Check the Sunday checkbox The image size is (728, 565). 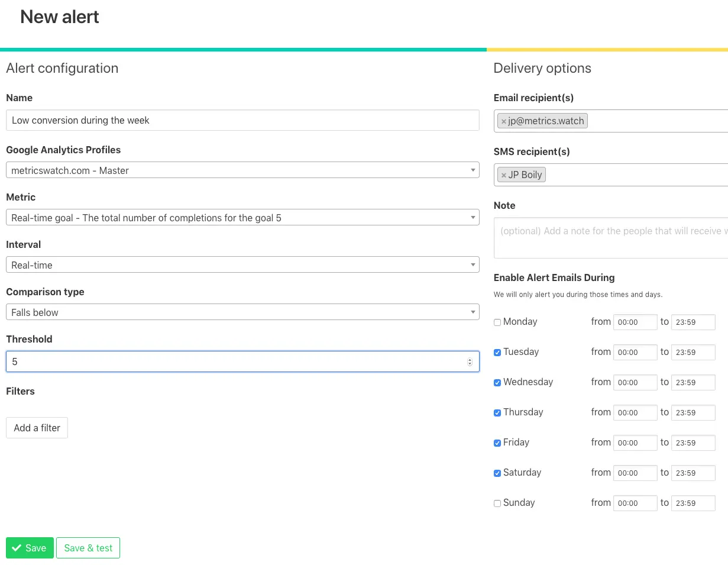click(x=497, y=503)
